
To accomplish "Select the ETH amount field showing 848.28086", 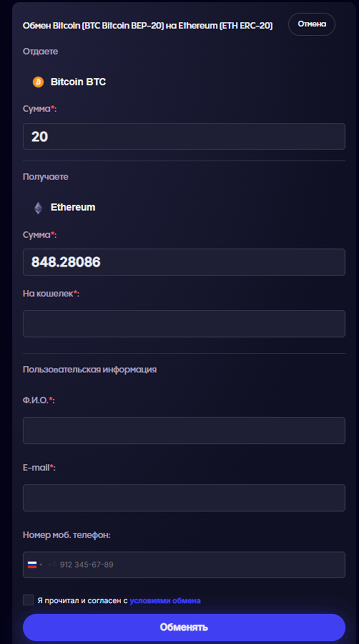I will click(x=183, y=262).
